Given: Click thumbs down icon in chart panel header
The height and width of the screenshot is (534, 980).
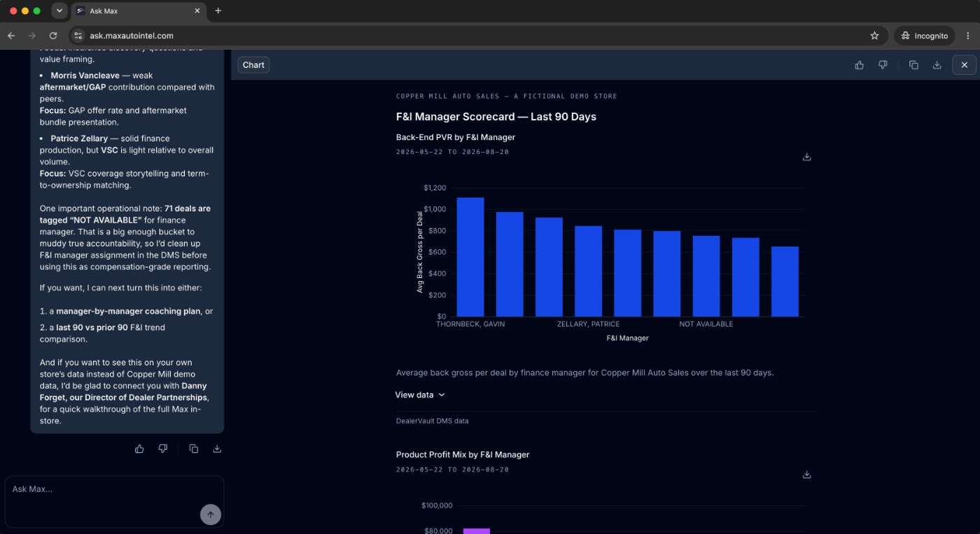Looking at the screenshot, I should tap(883, 65).
